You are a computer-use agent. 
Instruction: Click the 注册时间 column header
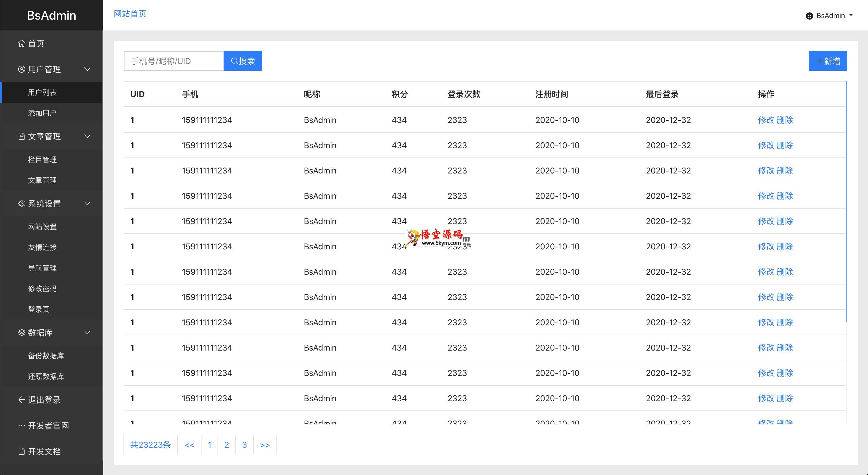click(x=552, y=94)
